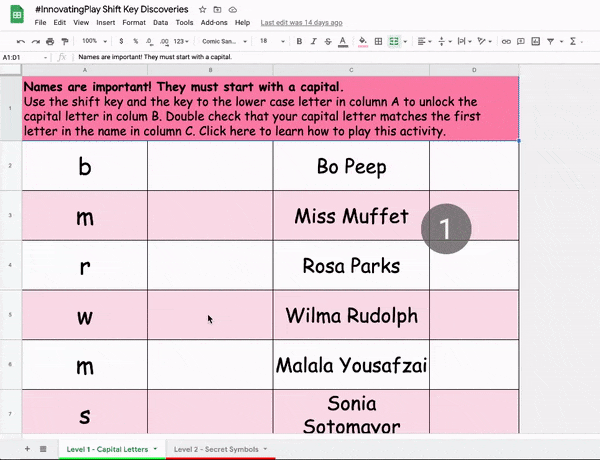Open the text rotation dropdown

coord(484,41)
